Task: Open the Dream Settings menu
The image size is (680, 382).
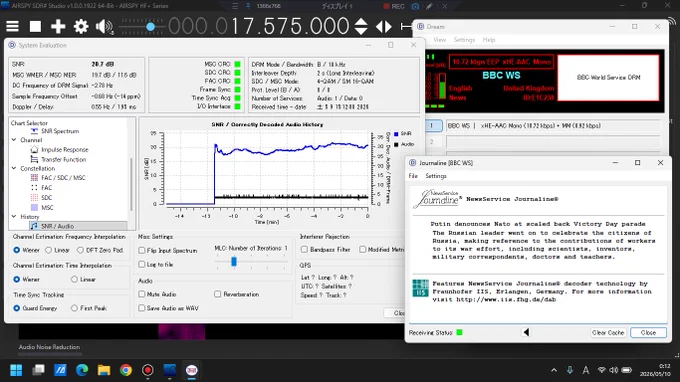Action: [x=464, y=40]
